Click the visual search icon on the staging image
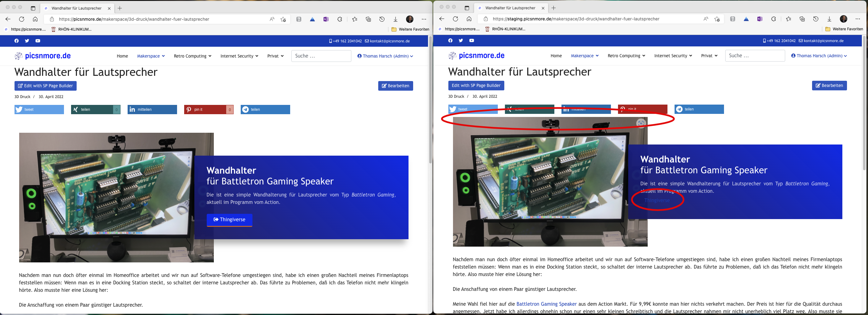 641,123
